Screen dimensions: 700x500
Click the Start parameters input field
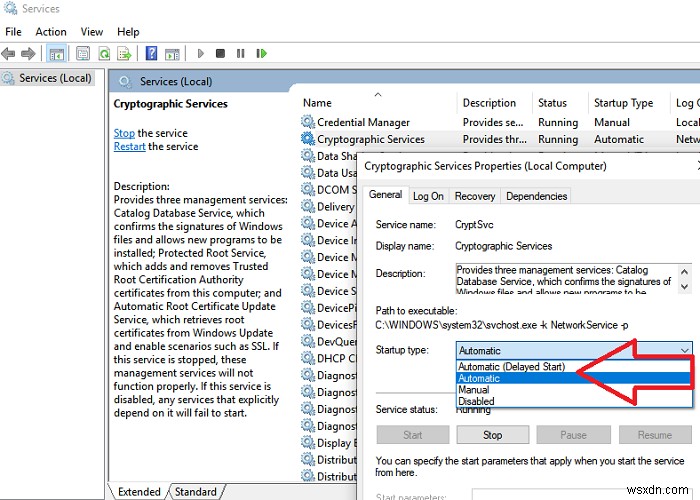pos(585,495)
